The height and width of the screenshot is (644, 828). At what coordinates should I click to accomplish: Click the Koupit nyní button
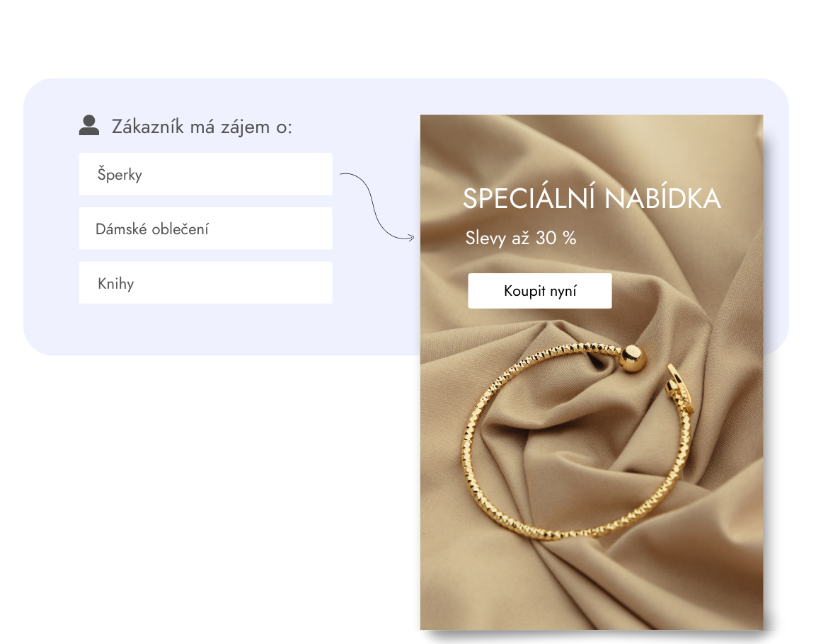tap(540, 291)
